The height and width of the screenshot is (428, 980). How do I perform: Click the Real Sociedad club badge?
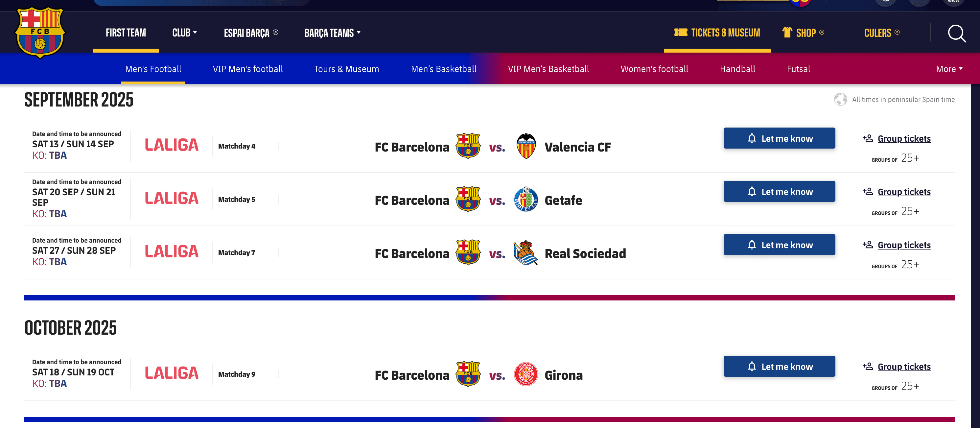tap(526, 252)
